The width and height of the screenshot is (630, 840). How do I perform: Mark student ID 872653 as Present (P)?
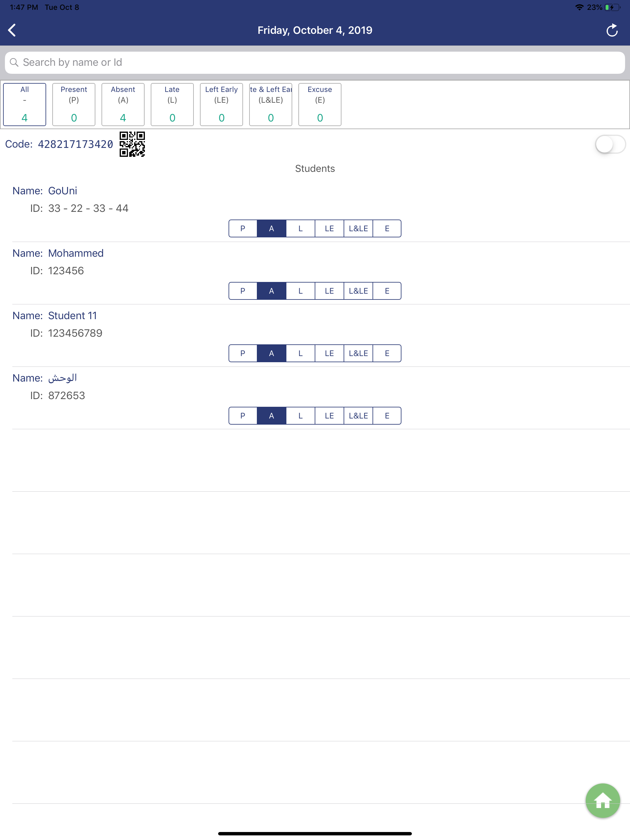[243, 415]
